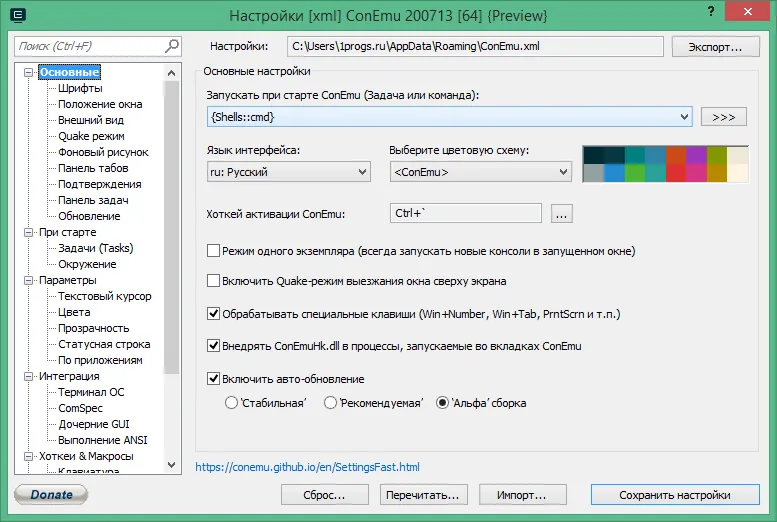Screen dimensions: 777x522
Task: Open the Цвета settings page
Action: (x=74, y=312)
